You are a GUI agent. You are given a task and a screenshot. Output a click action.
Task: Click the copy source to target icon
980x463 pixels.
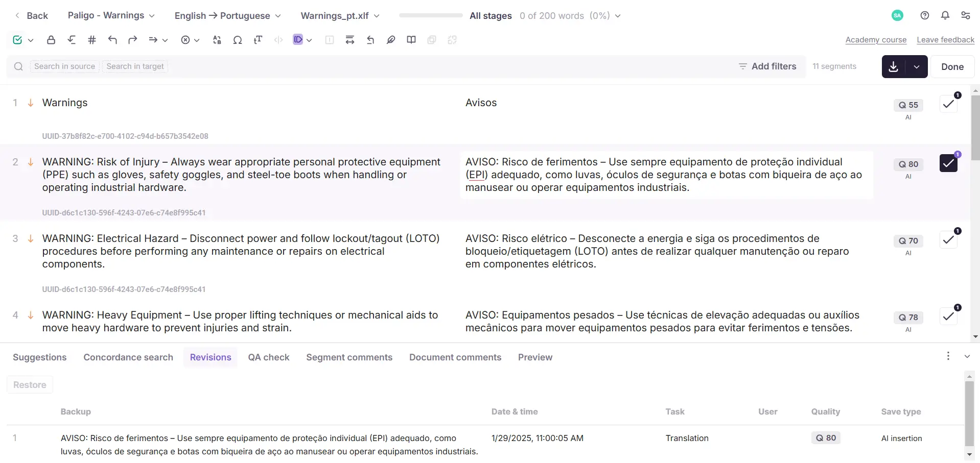(x=153, y=40)
